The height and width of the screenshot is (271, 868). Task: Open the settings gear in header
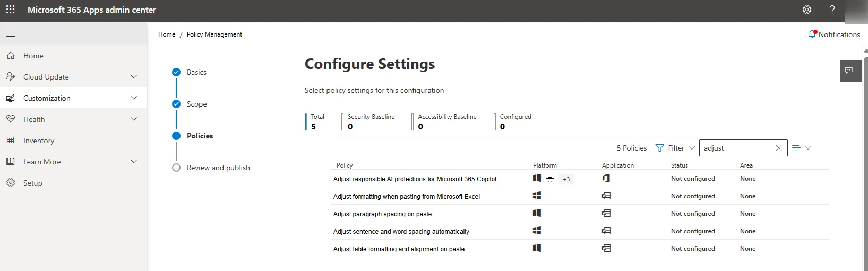click(807, 10)
